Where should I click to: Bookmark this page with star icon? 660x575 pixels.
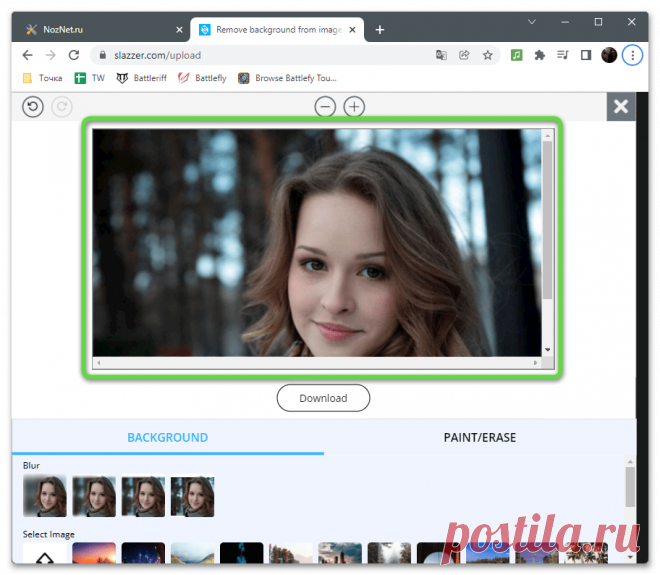tap(488, 55)
